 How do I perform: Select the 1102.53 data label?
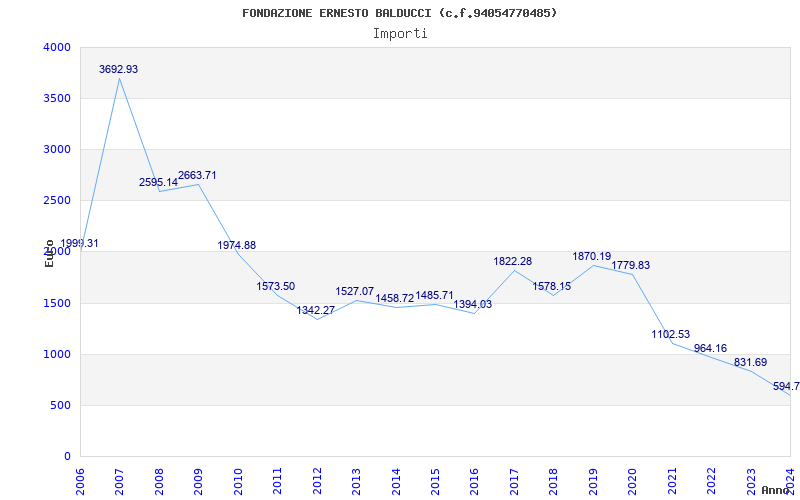click(x=670, y=334)
